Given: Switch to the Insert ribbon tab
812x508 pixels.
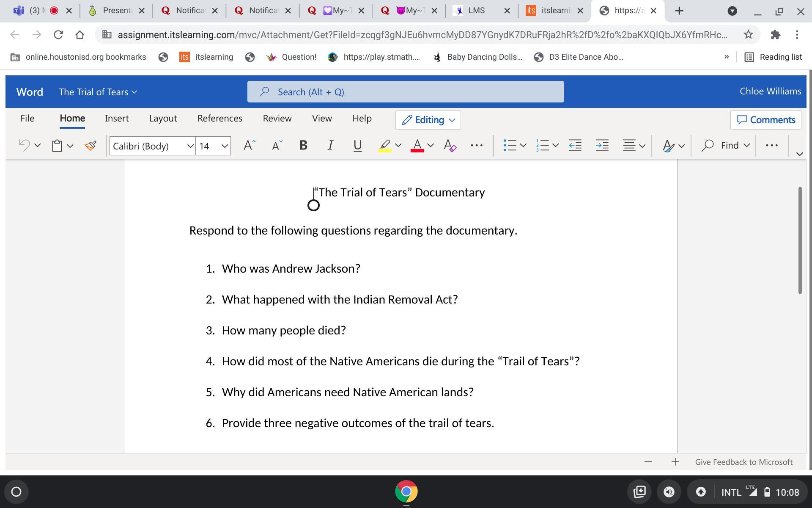Looking at the screenshot, I should (x=117, y=119).
